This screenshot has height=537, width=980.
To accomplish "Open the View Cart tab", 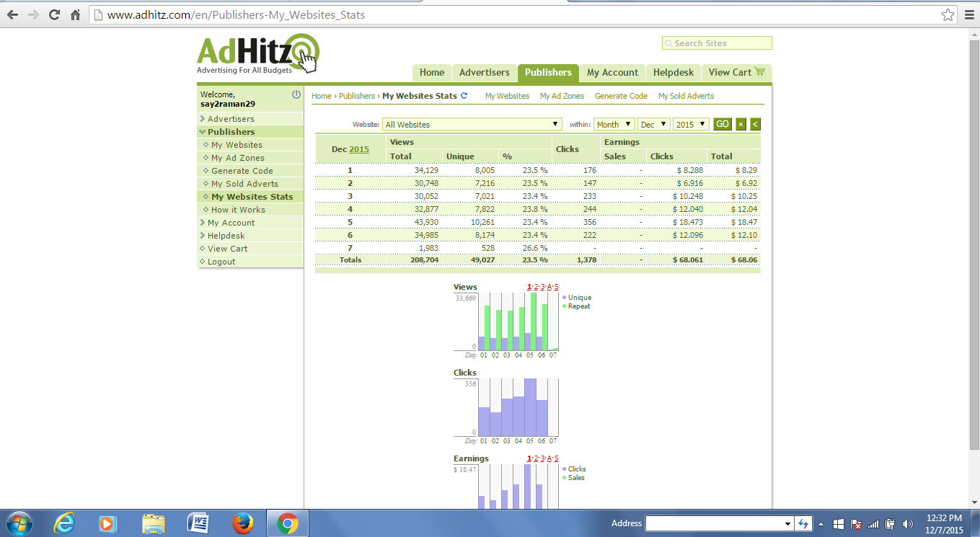I will (x=737, y=72).
